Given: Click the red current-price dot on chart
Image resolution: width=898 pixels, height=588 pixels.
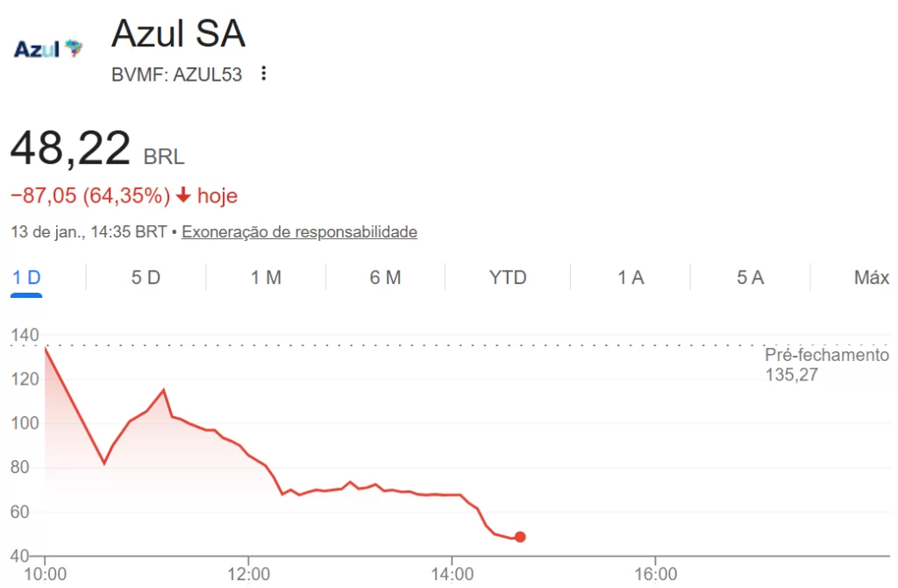Looking at the screenshot, I should [520, 537].
